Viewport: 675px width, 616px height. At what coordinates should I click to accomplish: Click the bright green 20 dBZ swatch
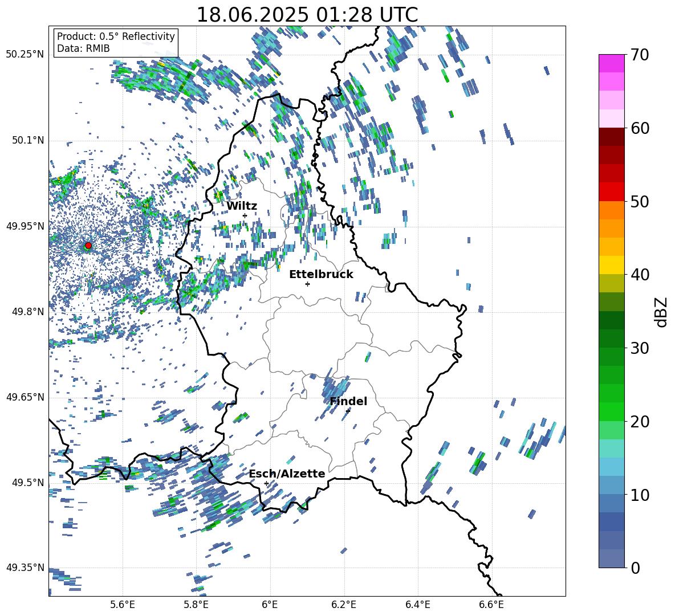(x=611, y=411)
